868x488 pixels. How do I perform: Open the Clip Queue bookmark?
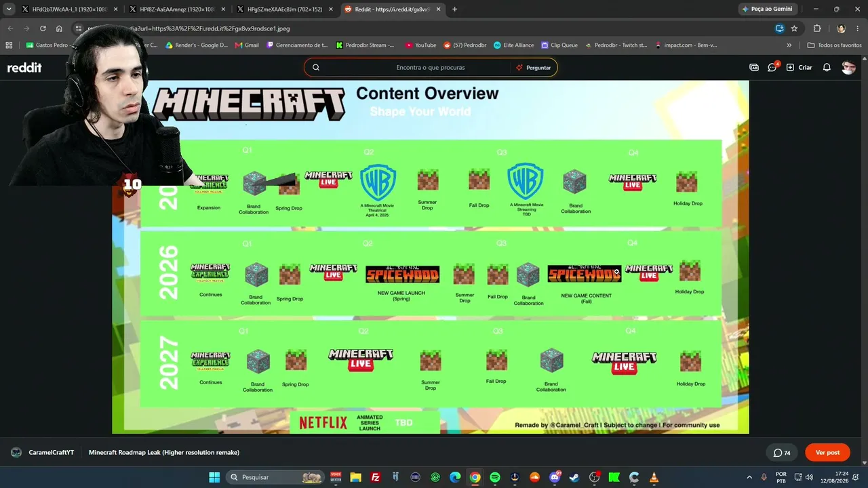[x=559, y=45]
